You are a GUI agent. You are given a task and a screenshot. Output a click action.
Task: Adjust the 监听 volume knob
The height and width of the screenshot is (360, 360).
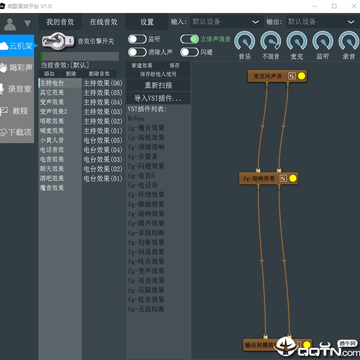pyautogui.click(x=323, y=42)
